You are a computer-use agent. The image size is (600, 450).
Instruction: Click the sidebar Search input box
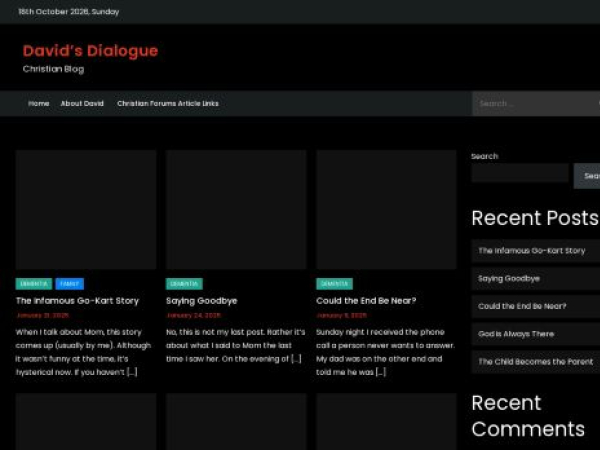[x=520, y=173]
